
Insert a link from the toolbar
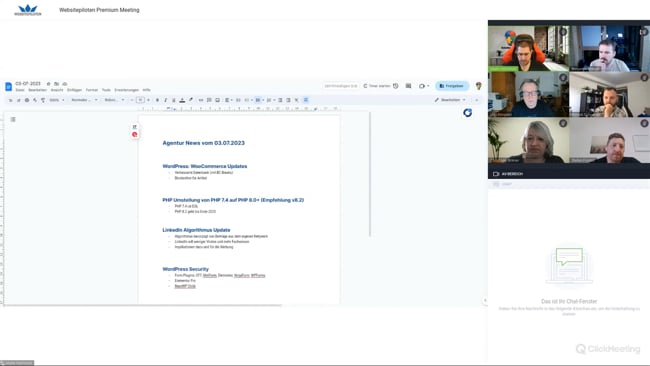point(201,100)
